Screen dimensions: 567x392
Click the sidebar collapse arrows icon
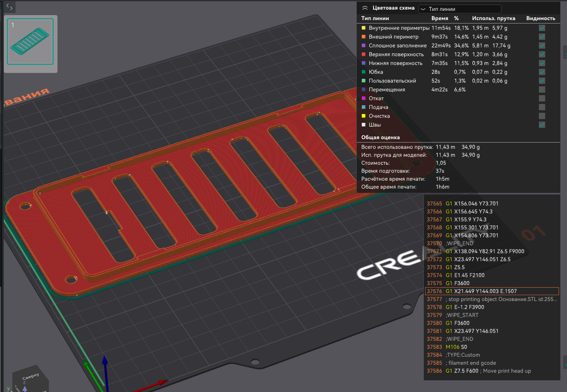click(9, 7)
